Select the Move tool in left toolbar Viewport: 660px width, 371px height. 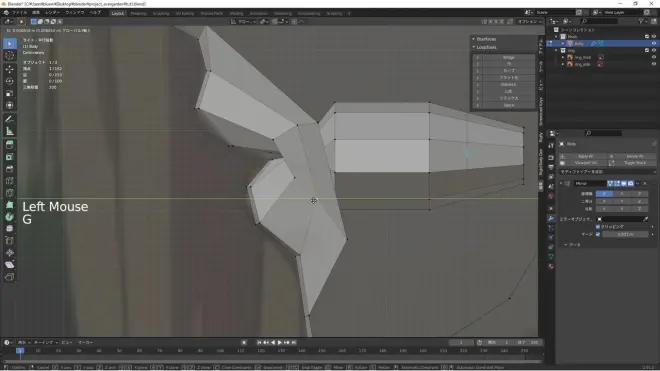click(x=10, y=69)
